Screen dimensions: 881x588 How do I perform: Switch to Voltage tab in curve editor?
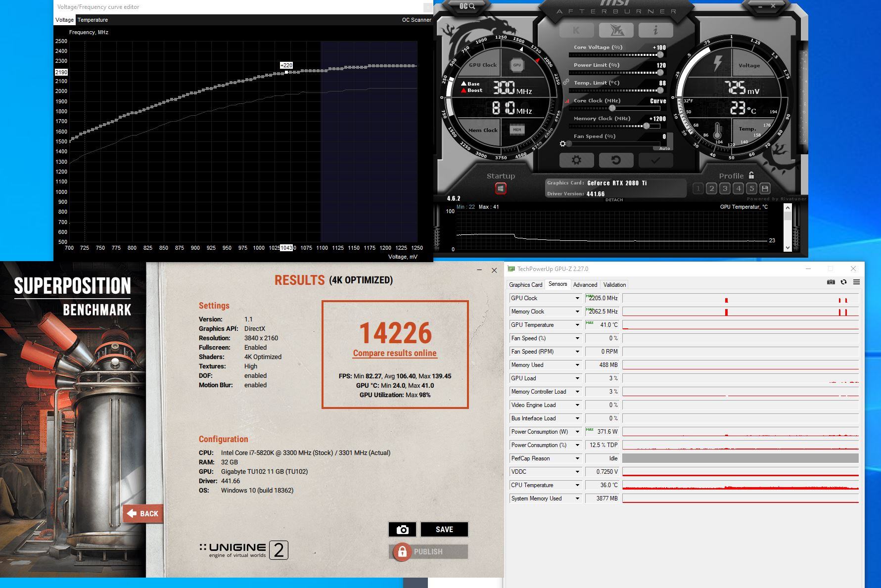click(x=64, y=20)
